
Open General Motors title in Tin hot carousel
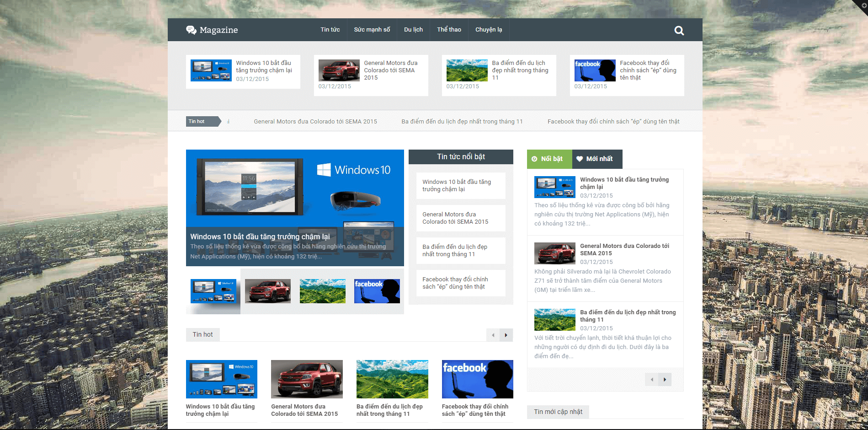point(304,410)
